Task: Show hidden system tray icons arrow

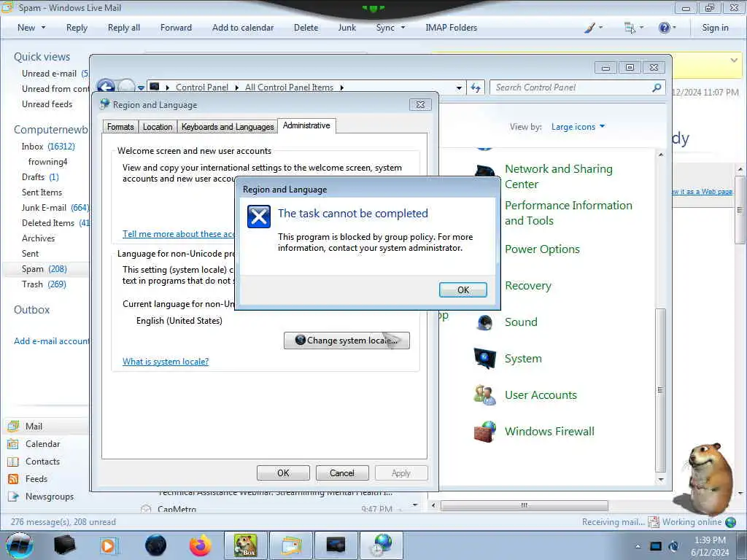Action: click(638, 546)
